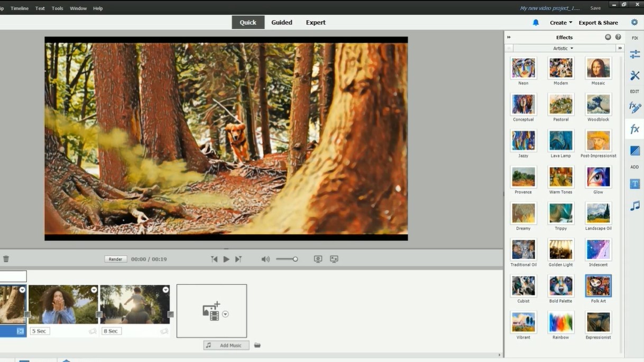Apply the Post-Impressionist effect thumbnail
The image size is (644, 362).
(x=598, y=141)
